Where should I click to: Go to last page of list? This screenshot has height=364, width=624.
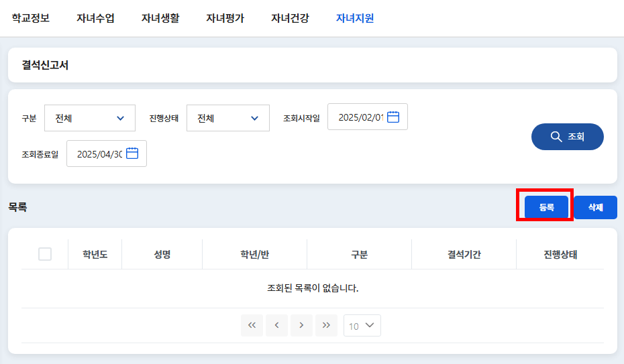pos(326,325)
